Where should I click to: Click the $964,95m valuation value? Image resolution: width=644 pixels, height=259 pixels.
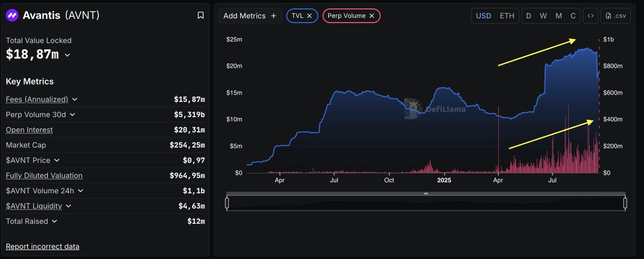click(187, 175)
